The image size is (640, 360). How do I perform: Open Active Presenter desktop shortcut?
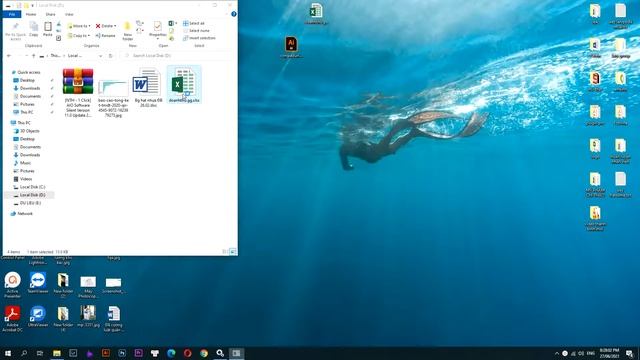click(x=13, y=284)
